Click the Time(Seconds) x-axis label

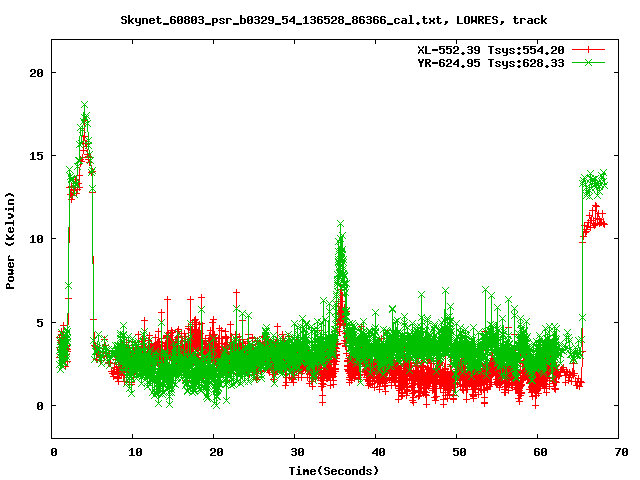[x=333, y=471]
